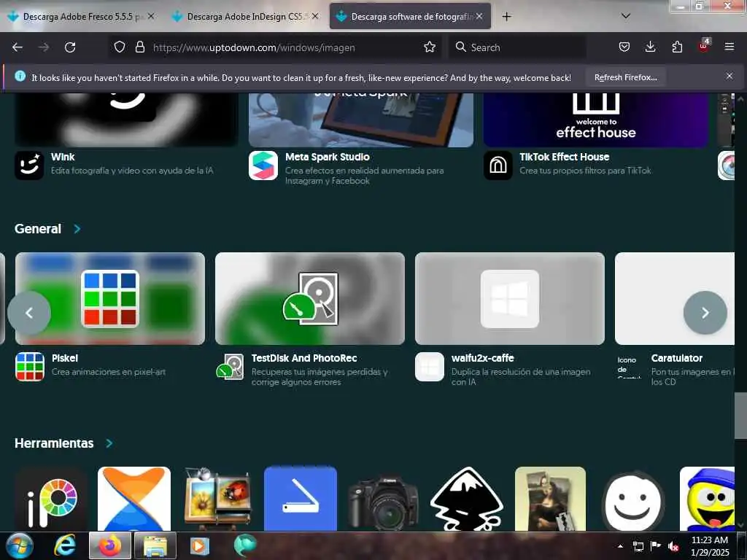Open Windows Media Player on taskbar

pyautogui.click(x=200, y=545)
